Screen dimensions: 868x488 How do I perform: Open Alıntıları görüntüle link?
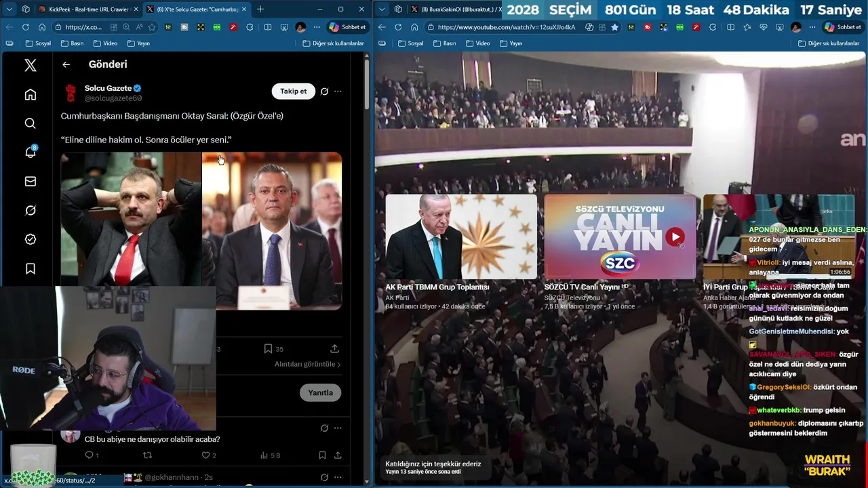click(307, 364)
